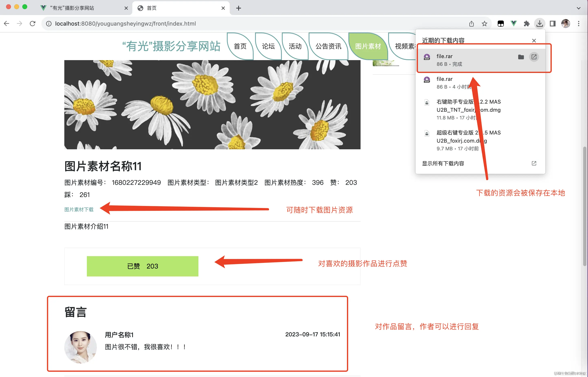Click the 已赞 203 like button
The image size is (588, 377).
[x=143, y=266]
